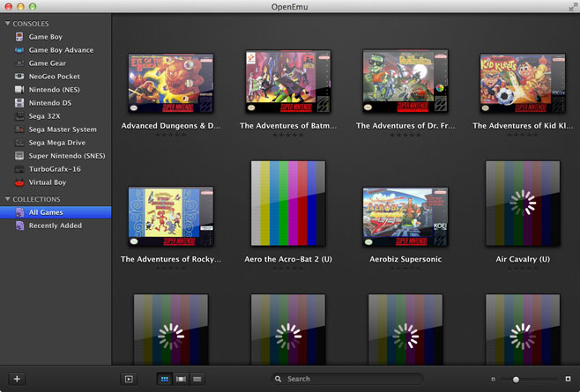Click the Nintendo (NES) console icon
The image size is (580, 392).
pyautogui.click(x=19, y=90)
